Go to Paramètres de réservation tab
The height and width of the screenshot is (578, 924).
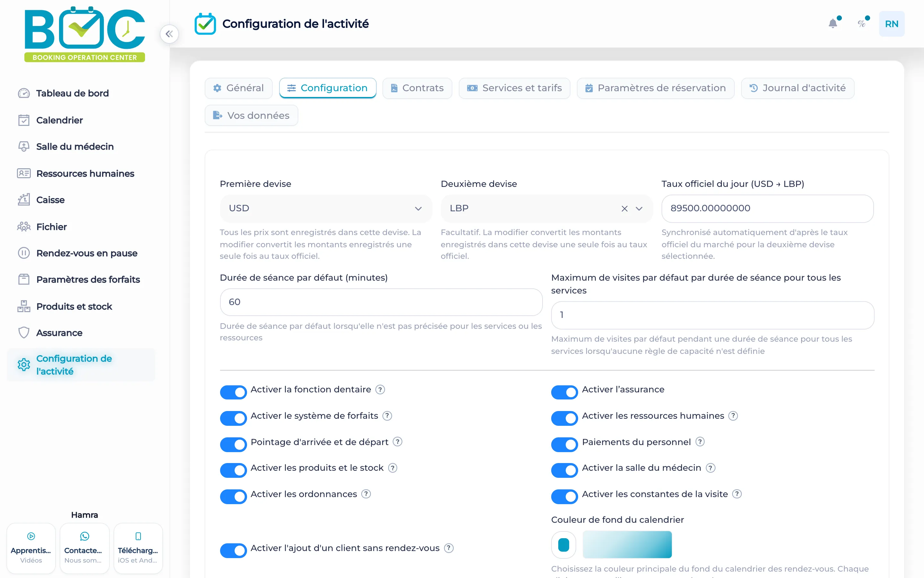(655, 88)
